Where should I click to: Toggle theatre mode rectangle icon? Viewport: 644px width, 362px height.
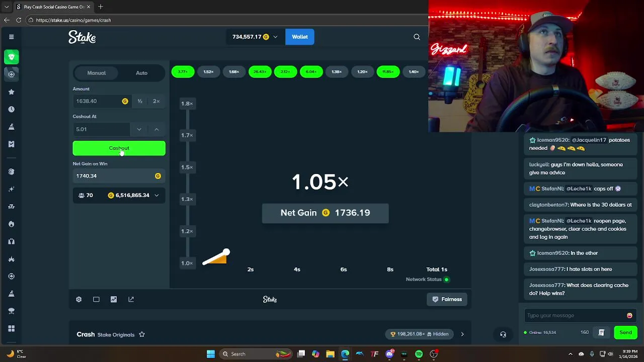tap(96, 299)
